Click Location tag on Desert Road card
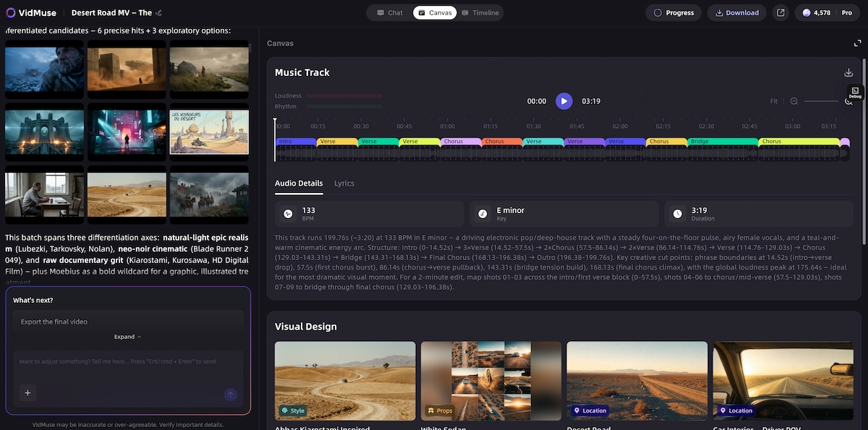 point(590,410)
